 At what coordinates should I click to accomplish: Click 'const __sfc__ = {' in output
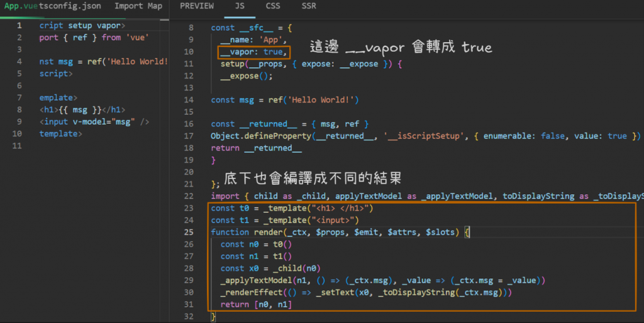pos(252,28)
